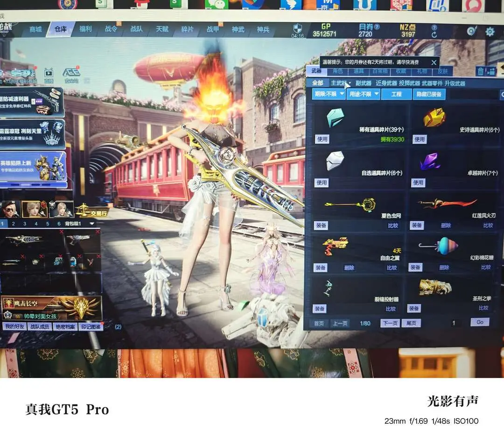Open the 战队成员 panel

(40, 327)
